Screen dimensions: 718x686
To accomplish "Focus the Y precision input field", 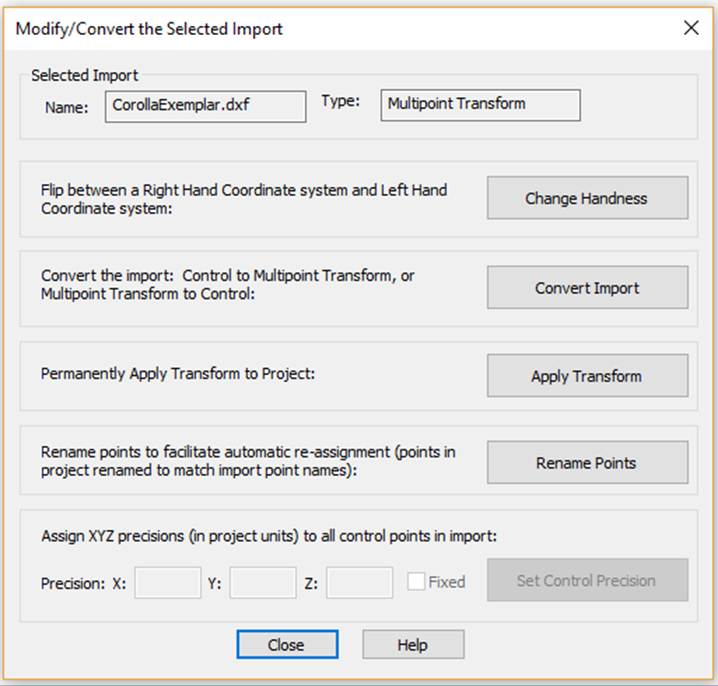I will click(x=263, y=582).
